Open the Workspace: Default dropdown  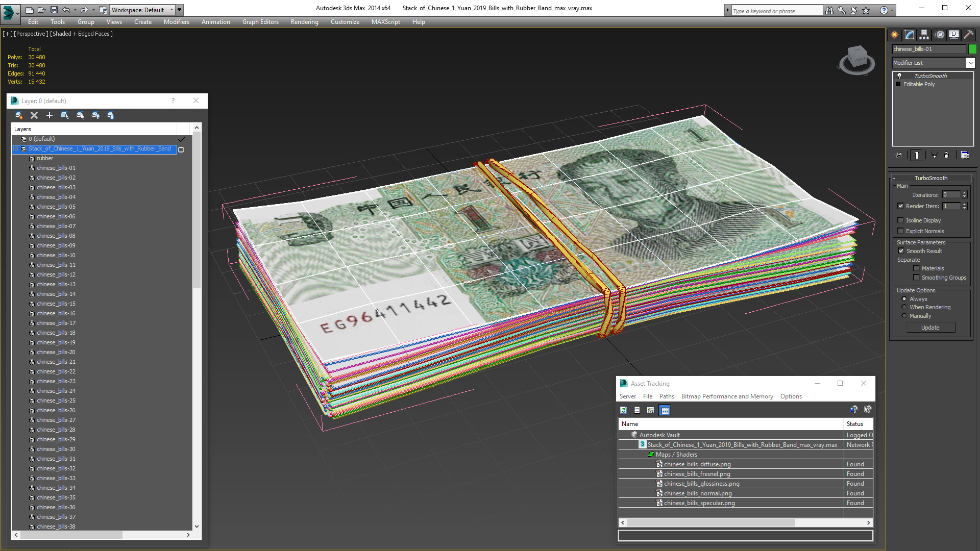tap(143, 10)
